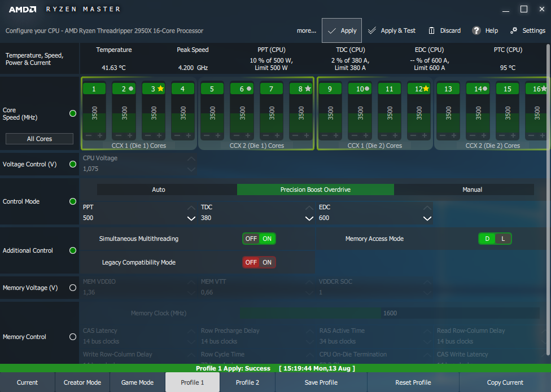Decrease core 15 speed with minus
The height and width of the screenshot is (392, 551).
(x=501, y=135)
